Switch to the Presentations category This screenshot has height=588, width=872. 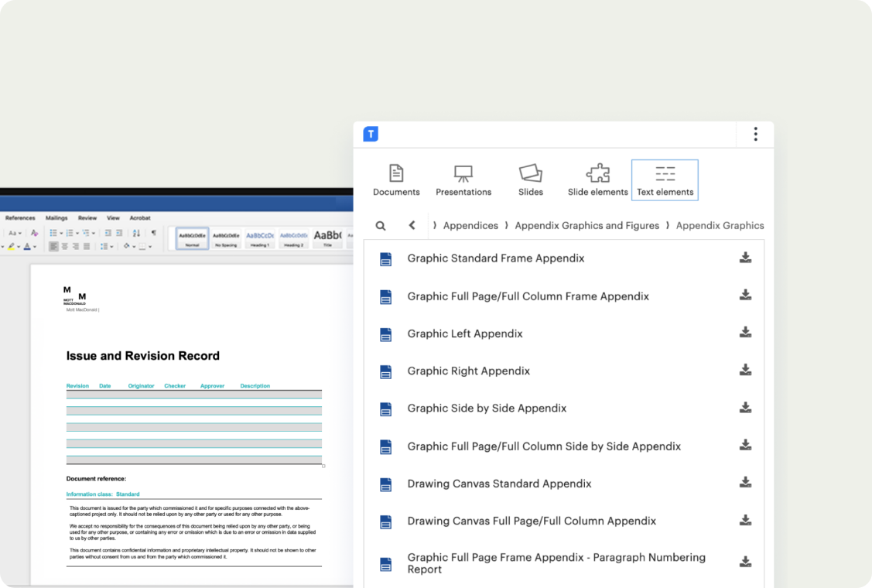[463, 180]
